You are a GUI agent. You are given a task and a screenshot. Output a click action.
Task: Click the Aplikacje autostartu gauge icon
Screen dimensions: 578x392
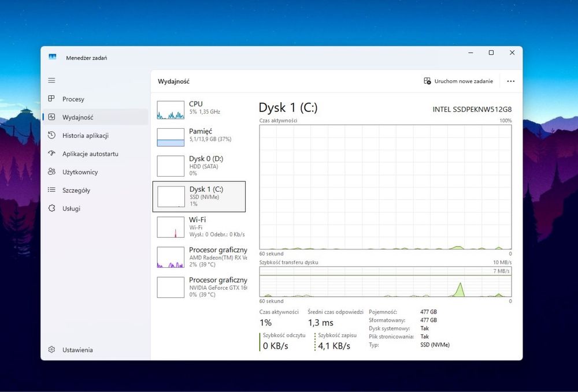click(51, 154)
